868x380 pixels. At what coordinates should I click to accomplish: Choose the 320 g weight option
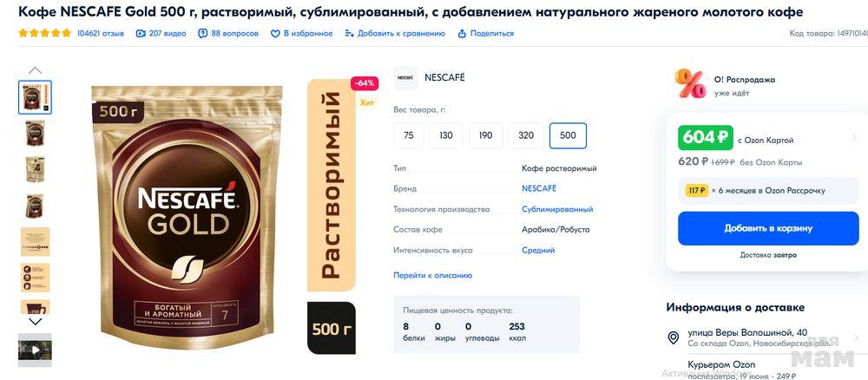coord(526,135)
